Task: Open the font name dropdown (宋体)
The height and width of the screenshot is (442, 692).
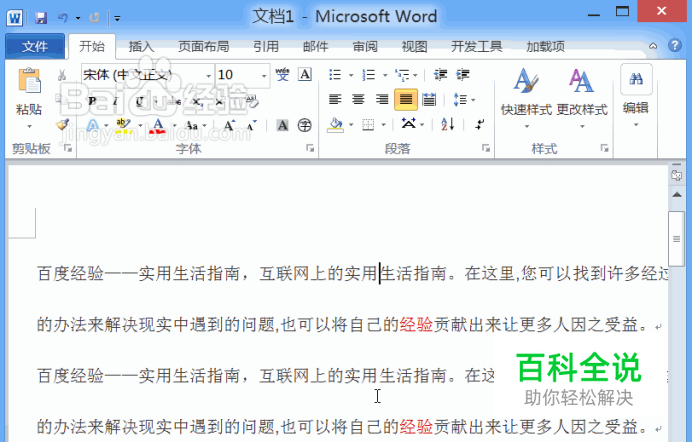Action: [x=208, y=75]
